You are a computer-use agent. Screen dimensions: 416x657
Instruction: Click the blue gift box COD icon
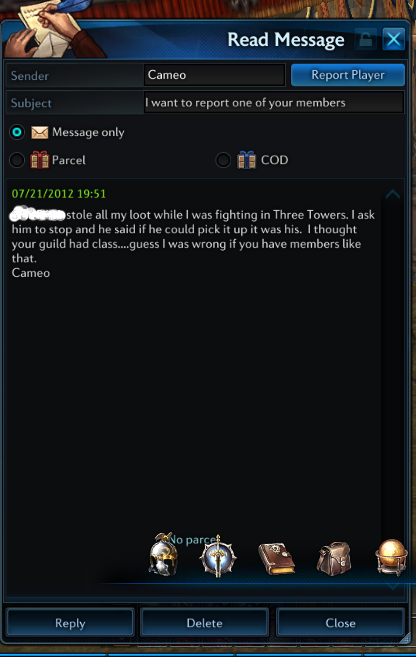(x=246, y=160)
